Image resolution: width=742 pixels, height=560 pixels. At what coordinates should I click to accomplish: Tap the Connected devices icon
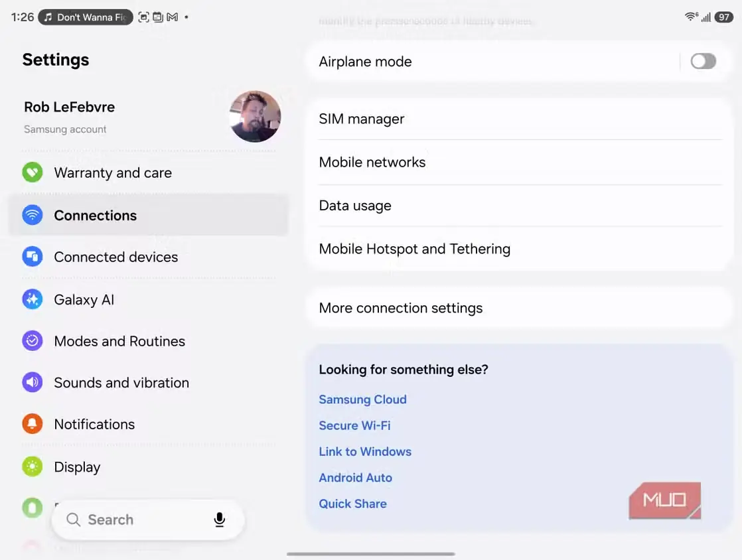click(32, 256)
